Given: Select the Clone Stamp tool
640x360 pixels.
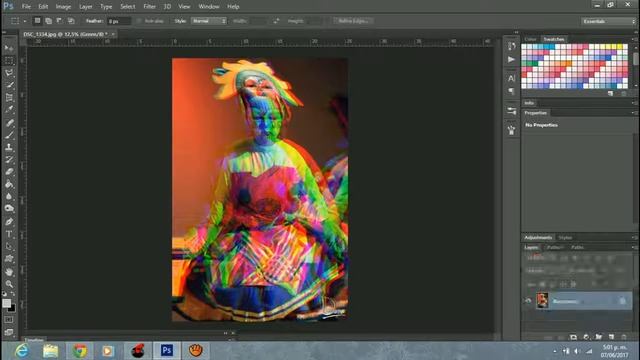Looking at the screenshot, I should (9, 147).
